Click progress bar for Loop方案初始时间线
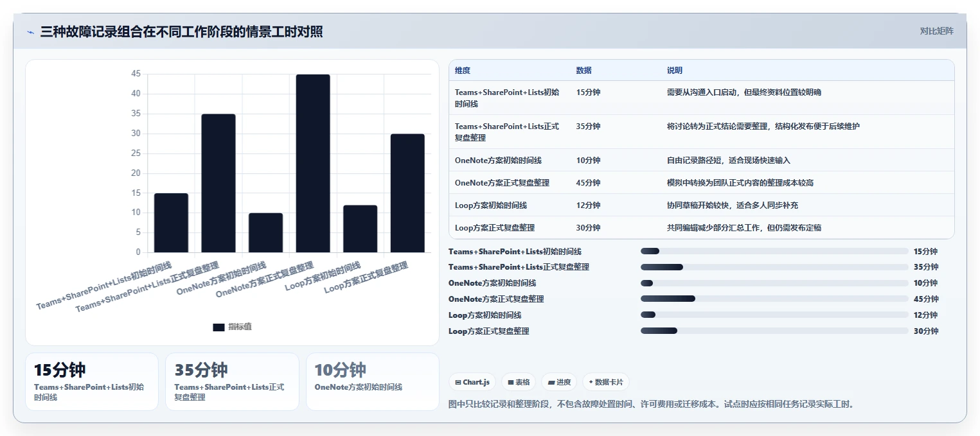Viewport: 980px width, 436px height. 774,315
